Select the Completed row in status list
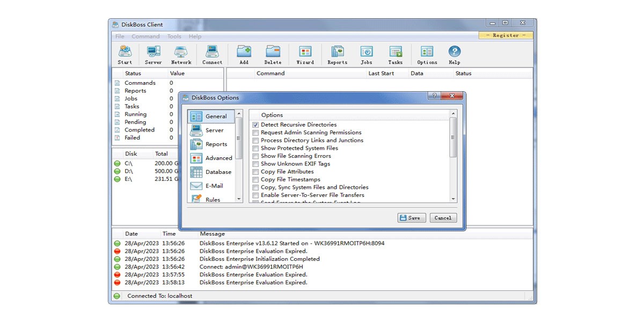The image size is (644, 322). point(167,130)
